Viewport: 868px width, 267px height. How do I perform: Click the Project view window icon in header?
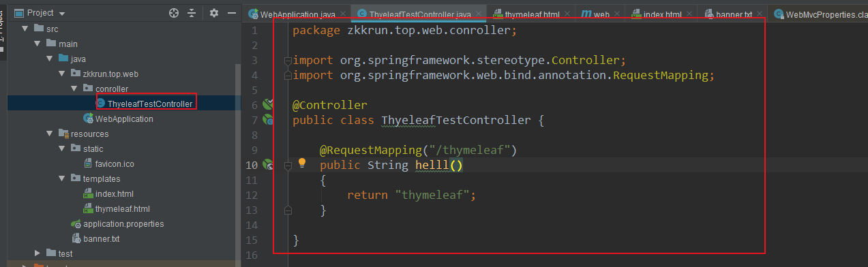click(19, 13)
